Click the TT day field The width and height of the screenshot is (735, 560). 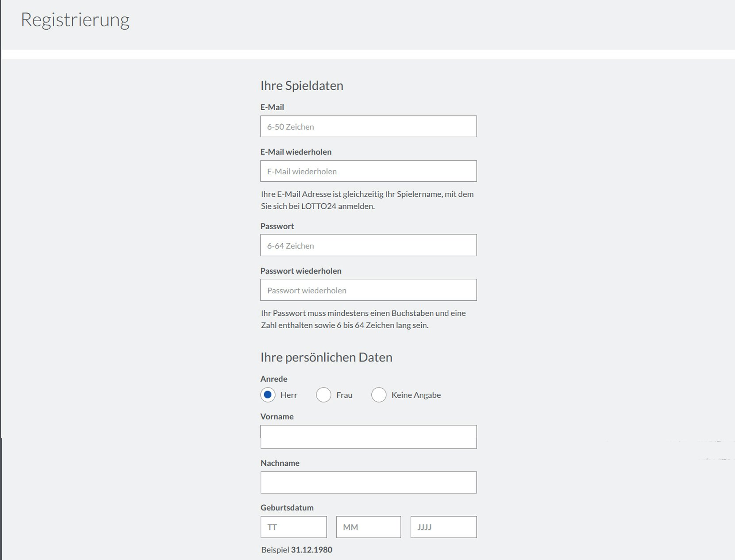coord(293,527)
